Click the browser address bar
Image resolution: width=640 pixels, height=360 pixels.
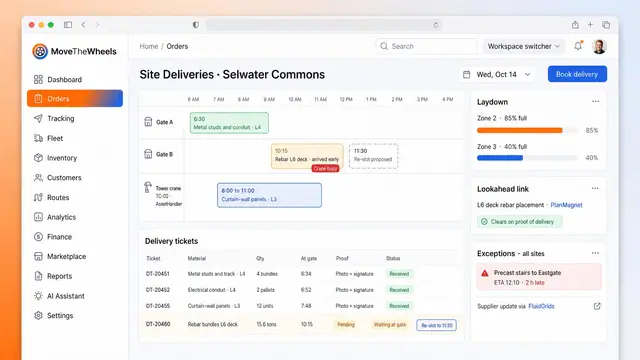(323, 25)
